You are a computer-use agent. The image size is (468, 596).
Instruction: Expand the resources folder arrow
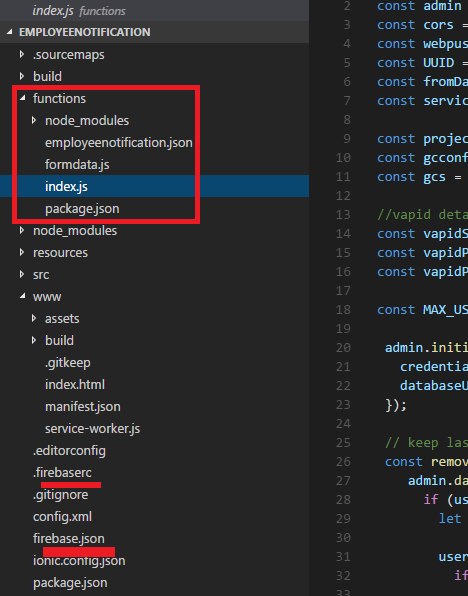click(x=22, y=252)
